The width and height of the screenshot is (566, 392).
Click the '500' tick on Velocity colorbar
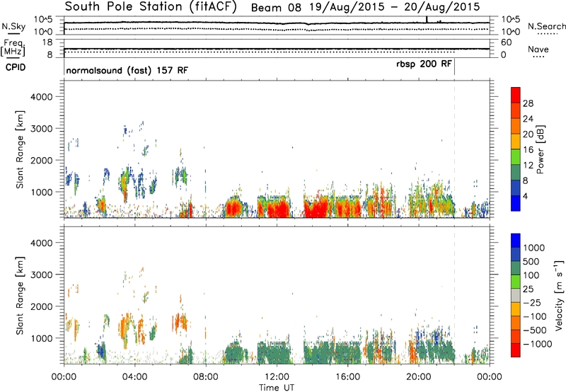coord(531,262)
